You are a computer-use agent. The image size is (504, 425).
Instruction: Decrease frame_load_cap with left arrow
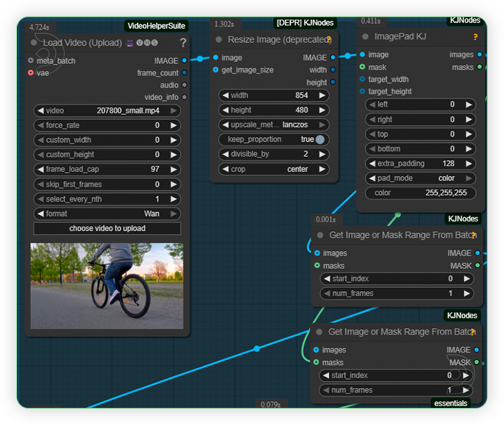pyautogui.click(x=40, y=169)
